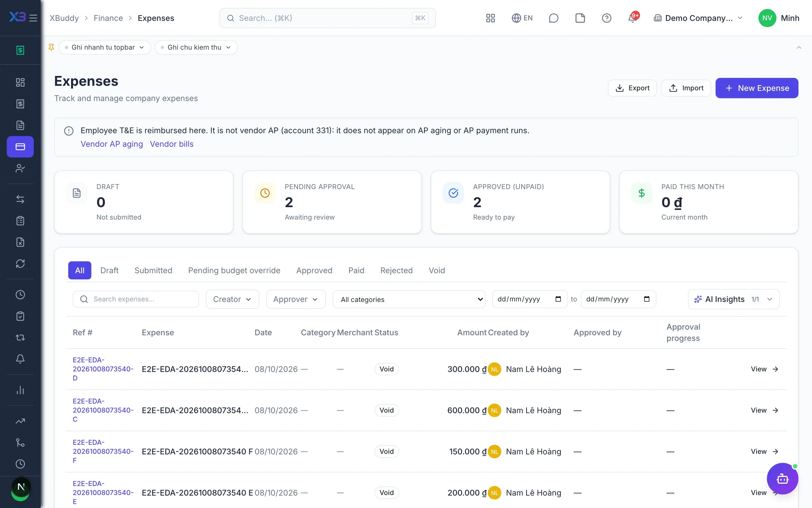Open the apps grid icon in the top bar

click(490, 18)
